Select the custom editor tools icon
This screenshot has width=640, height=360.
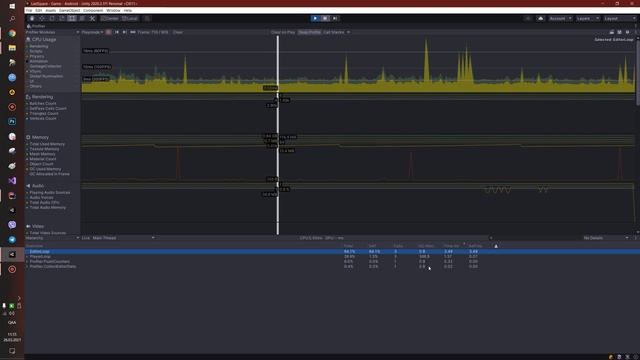(92, 18)
